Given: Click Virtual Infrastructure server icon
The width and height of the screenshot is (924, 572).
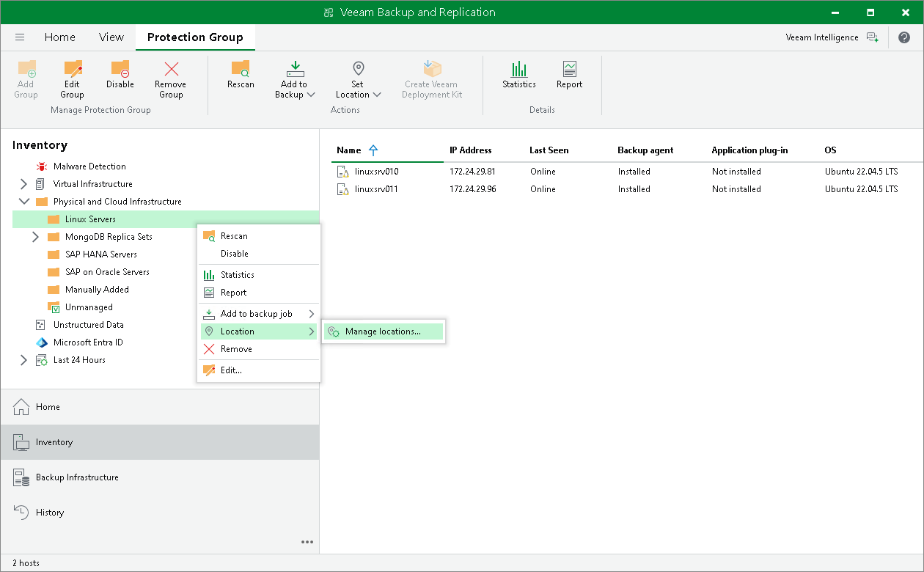Looking at the screenshot, I should 40,184.
